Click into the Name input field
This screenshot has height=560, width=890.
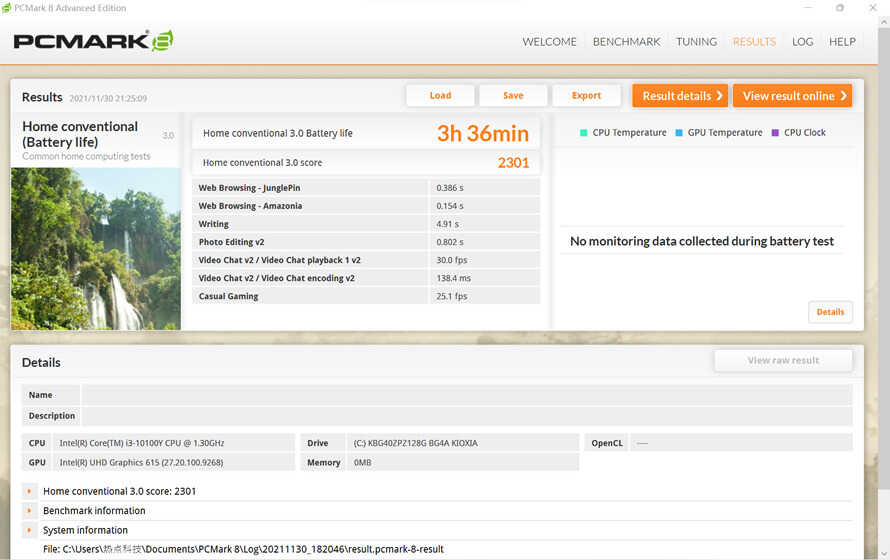tap(467, 395)
